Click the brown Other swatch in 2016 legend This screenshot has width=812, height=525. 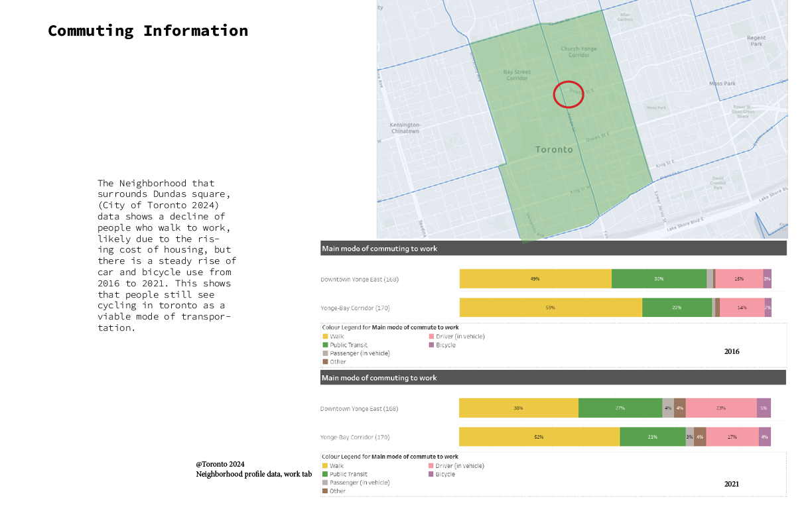(325, 361)
